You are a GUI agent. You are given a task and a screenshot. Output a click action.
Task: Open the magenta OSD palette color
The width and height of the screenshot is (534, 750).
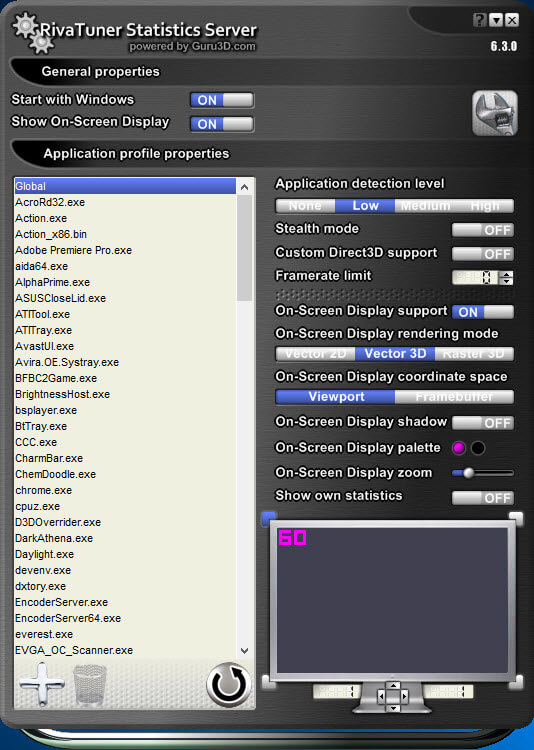459,448
